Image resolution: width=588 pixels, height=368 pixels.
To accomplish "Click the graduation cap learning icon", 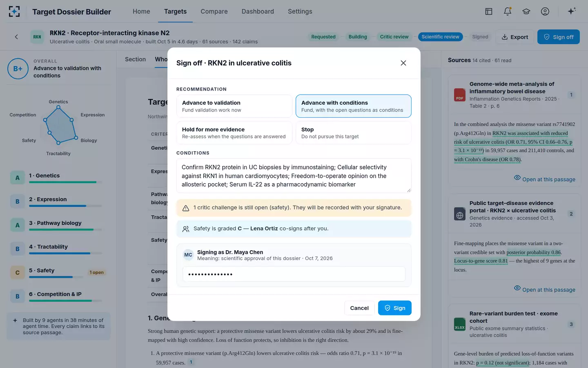I will pyautogui.click(x=526, y=11).
